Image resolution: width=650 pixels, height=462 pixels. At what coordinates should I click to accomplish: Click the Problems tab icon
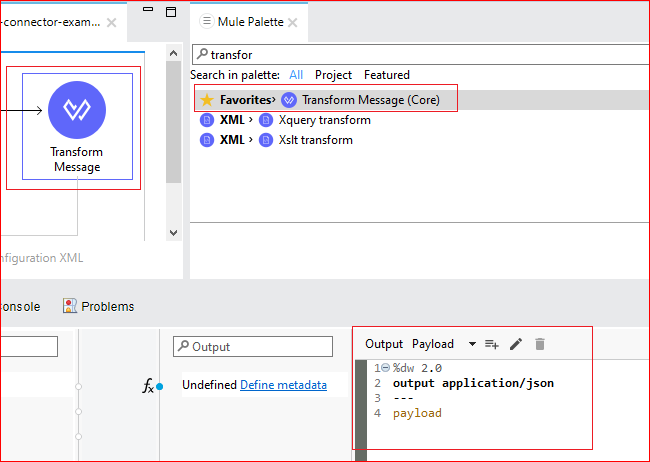pos(70,306)
